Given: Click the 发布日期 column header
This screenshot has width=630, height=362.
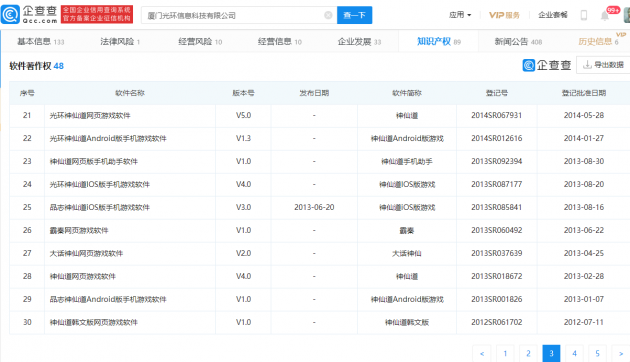Looking at the screenshot, I should 314,93.
